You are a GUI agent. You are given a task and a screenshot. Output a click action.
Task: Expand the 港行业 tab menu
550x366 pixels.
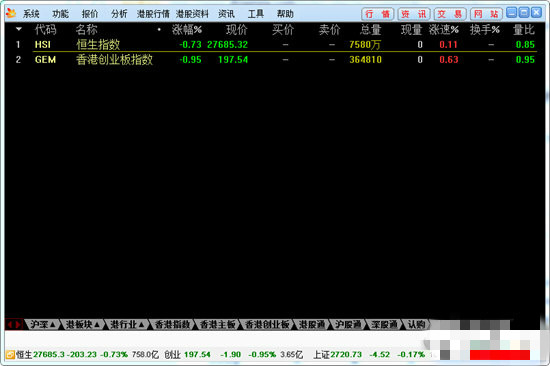pyautogui.click(x=128, y=325)
